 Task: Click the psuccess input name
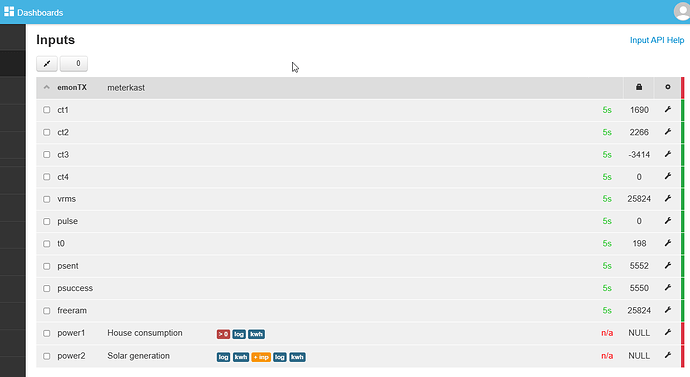(75, 289)
